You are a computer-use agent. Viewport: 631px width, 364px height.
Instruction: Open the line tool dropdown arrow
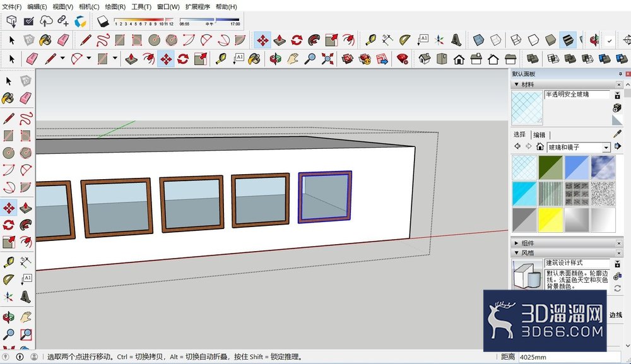coord(62,58)
